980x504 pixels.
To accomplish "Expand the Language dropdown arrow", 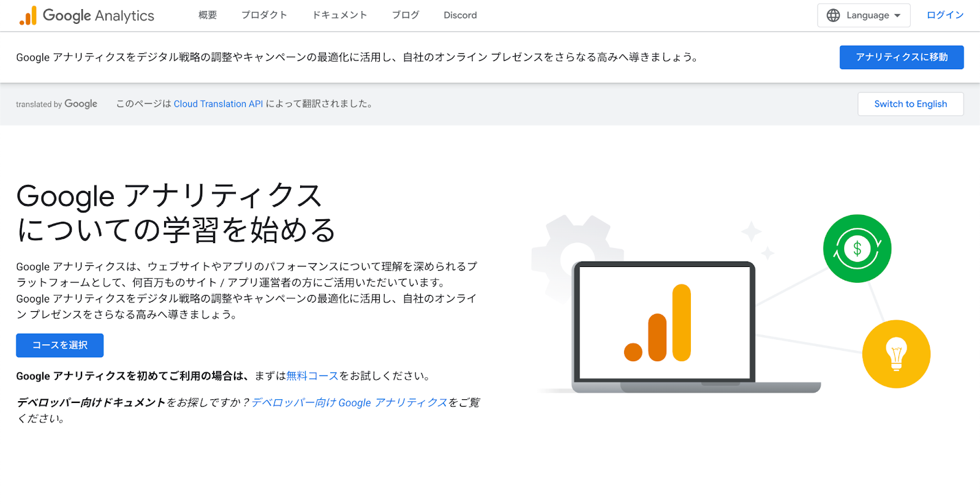I will (897, 16).
